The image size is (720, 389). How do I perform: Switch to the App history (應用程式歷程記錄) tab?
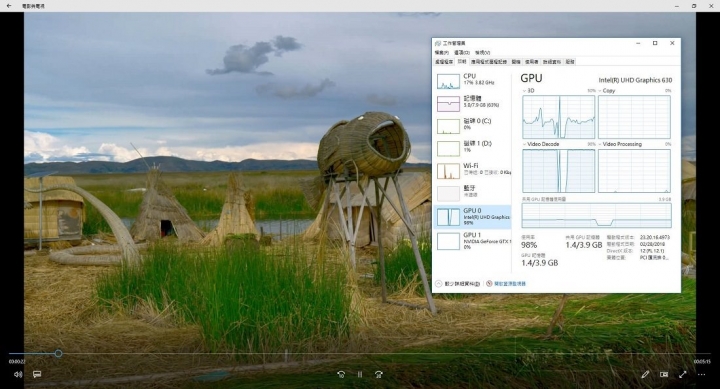click(x=489, y=62)
